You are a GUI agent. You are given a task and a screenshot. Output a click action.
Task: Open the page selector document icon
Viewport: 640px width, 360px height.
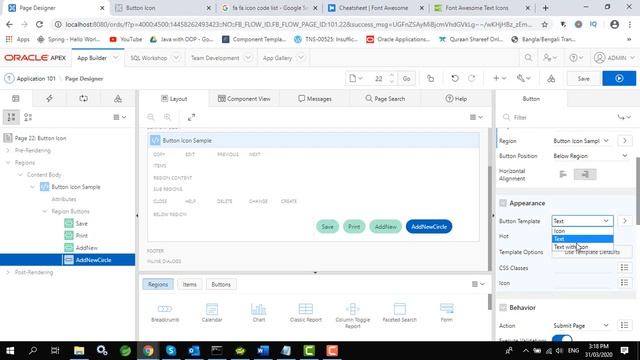(x=356, y=78)
